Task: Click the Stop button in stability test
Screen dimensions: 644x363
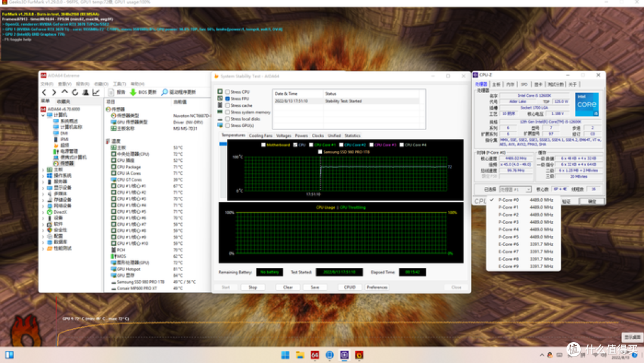Action: pos(253,287)
